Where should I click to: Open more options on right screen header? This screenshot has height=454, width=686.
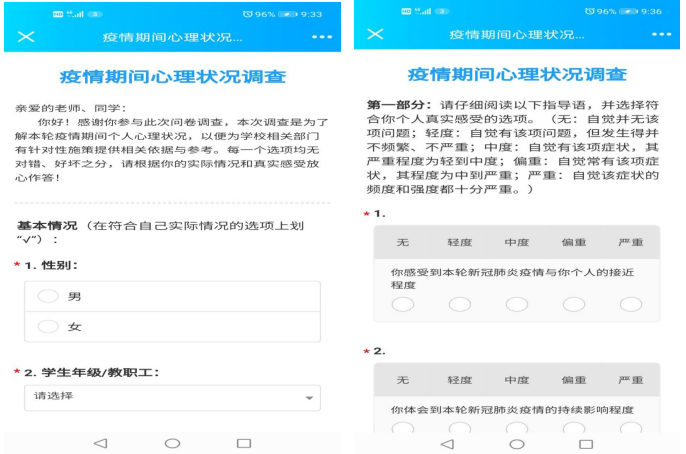[662, 34]
